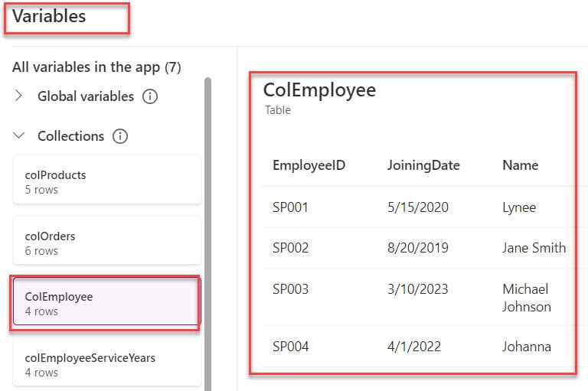Click the Variables page heading
This screenshot has width=588, height=391.
pyautogui.click(x=49, y=16)
